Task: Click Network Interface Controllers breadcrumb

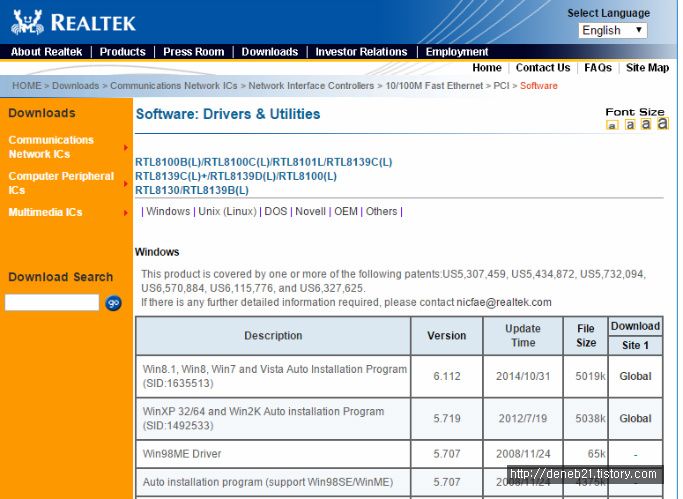Action: click(311, 86)
